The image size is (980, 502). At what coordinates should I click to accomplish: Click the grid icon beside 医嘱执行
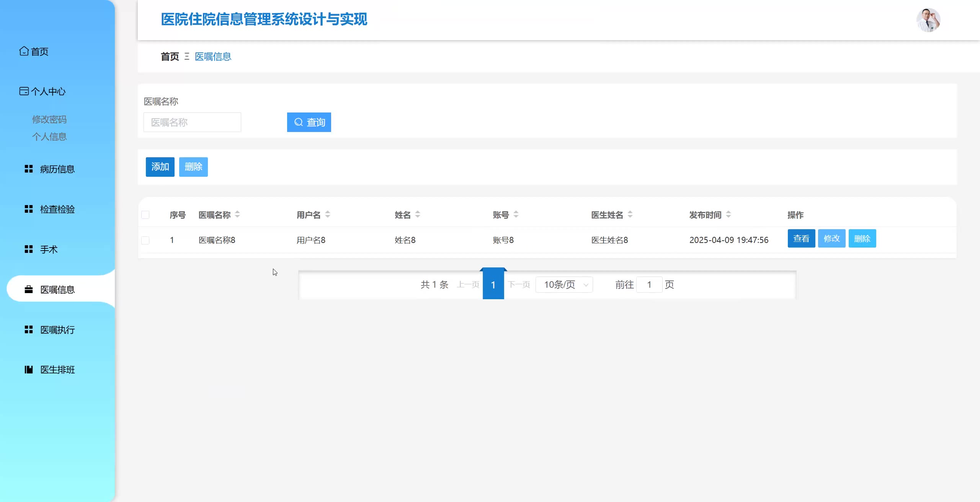(x=29, y=329)
